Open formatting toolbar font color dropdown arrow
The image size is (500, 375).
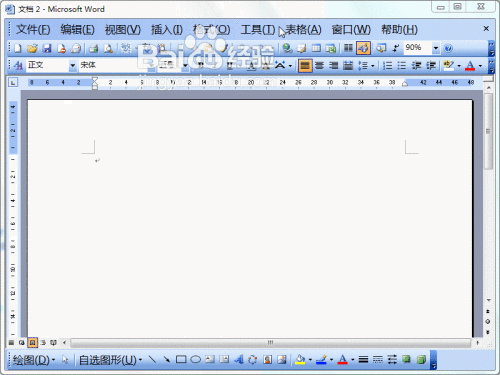[x=480, y=66]
